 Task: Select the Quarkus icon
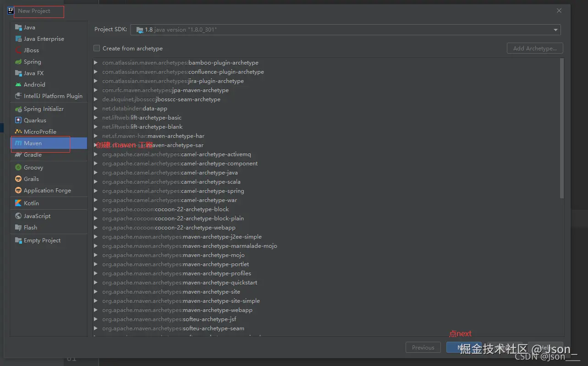18,120
